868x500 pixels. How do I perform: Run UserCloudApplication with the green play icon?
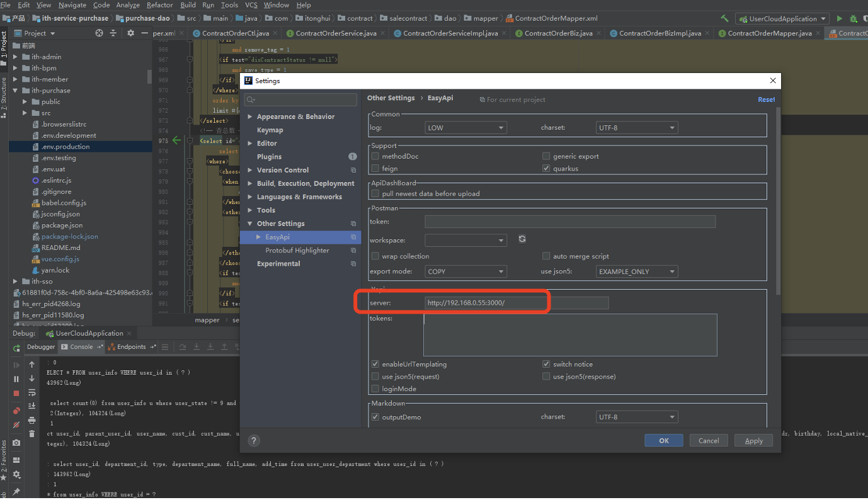click(839, 19)
